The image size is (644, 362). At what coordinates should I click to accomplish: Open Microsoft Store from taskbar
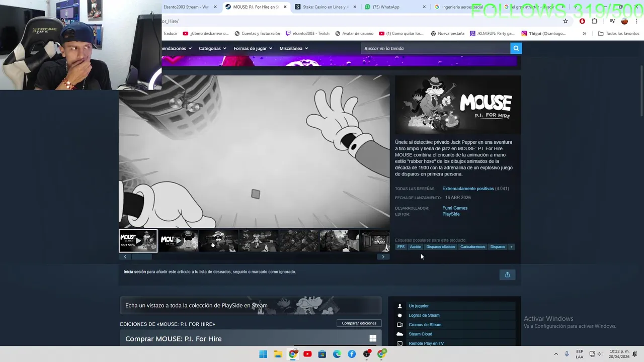coord(322,354)
